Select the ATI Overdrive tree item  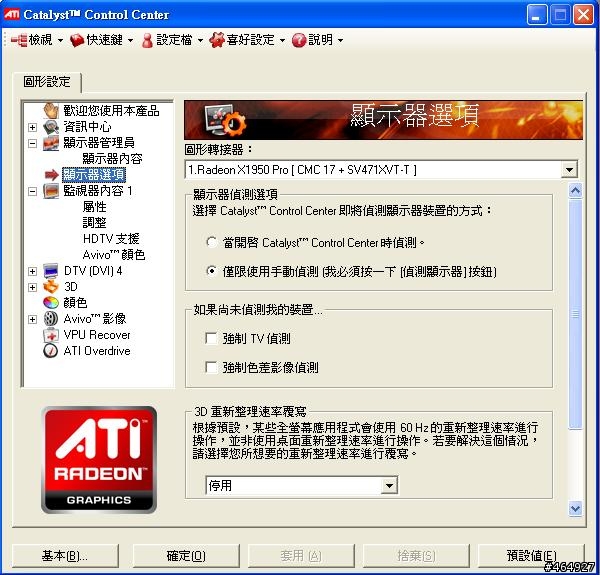97,350
